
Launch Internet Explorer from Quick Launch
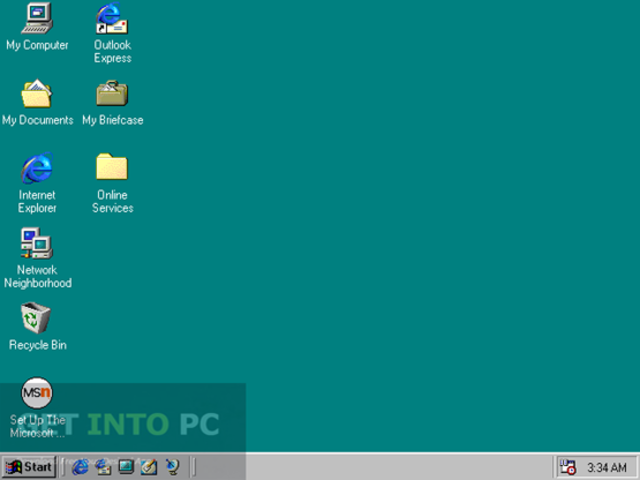tap(80, 467)
